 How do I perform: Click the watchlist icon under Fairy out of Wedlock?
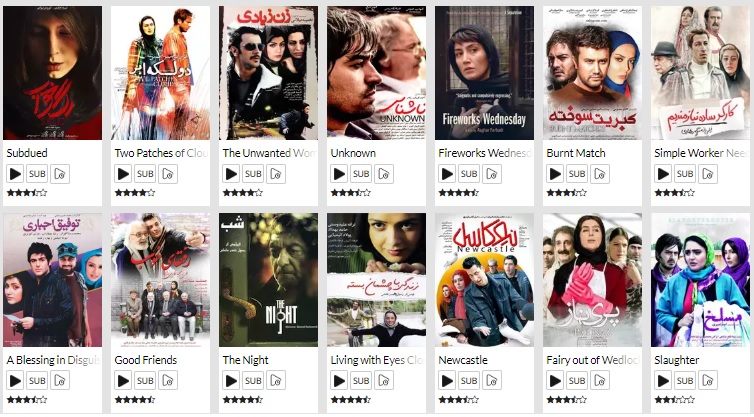pyautogui.click(x=600, y=380)
